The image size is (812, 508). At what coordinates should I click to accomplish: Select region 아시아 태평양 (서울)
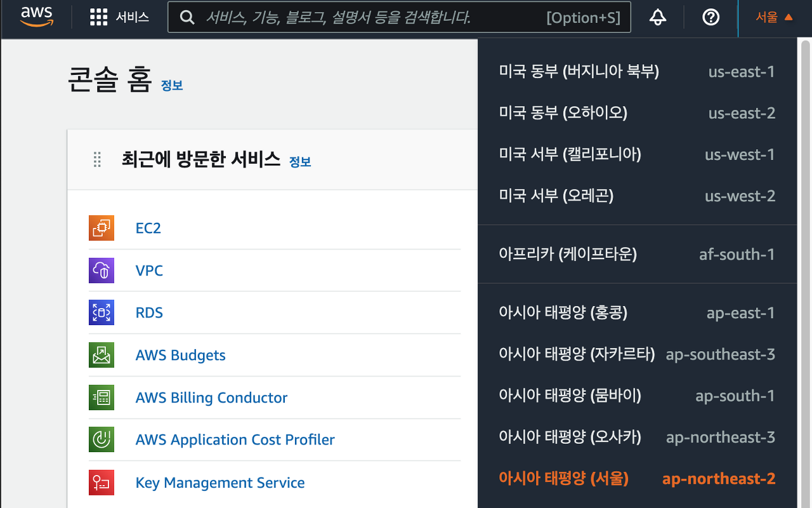click(637, 478)
